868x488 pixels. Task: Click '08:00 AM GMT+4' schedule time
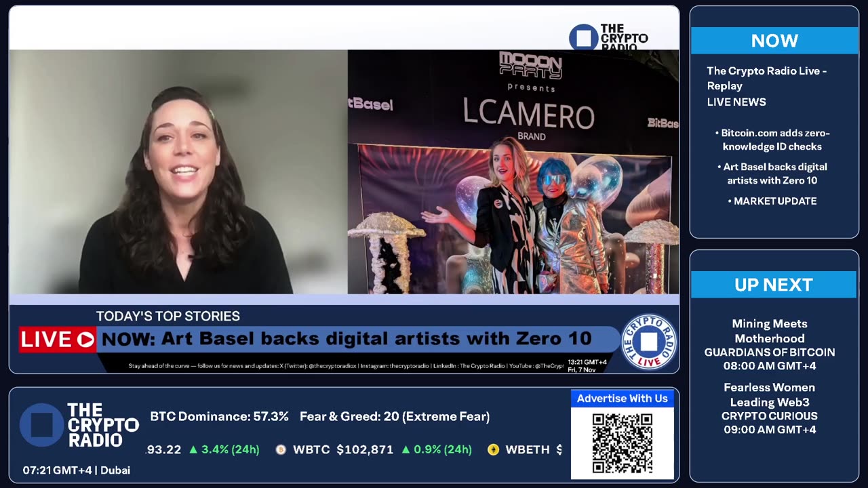[x=770, y=366]
